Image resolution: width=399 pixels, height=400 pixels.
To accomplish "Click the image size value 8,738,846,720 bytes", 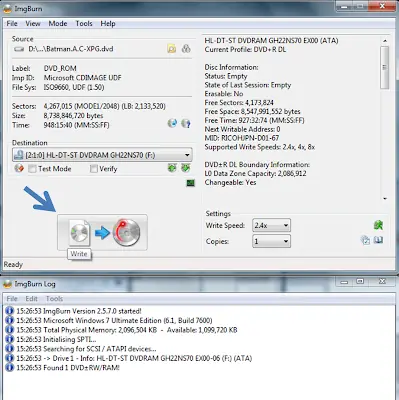I will 73,116.
